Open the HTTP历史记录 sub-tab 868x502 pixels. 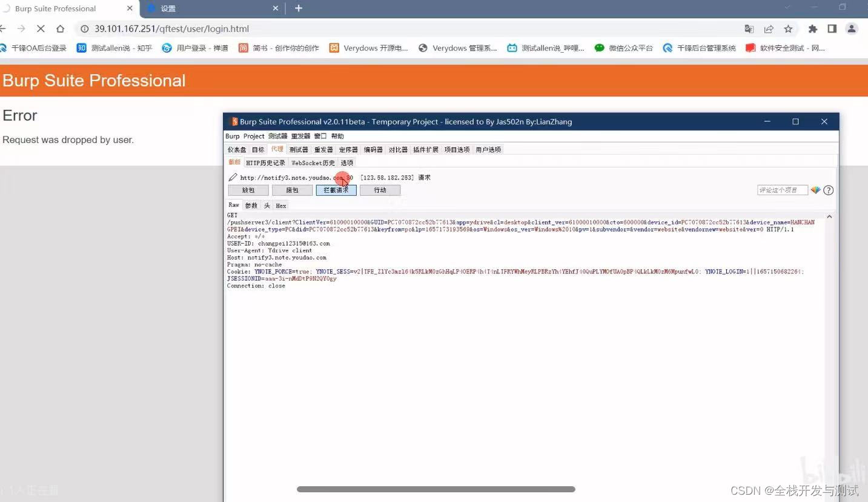click(x=265, y=163)
